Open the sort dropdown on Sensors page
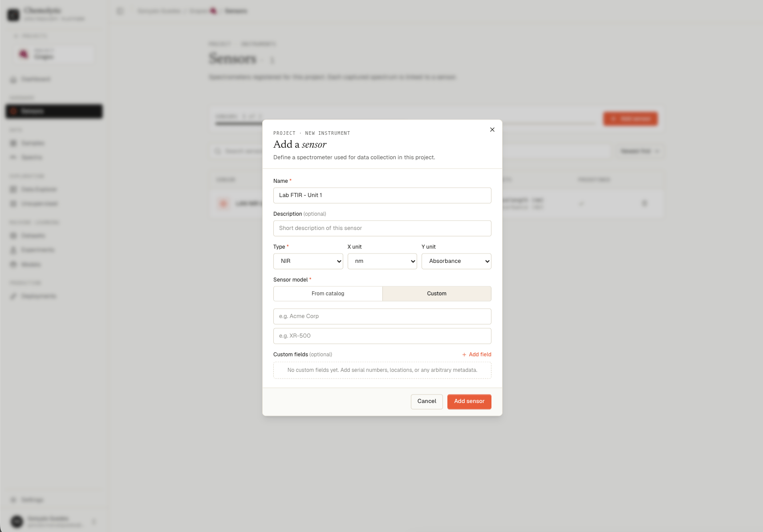Image resolution: width=763 pixels, height=532 pixels. [x=640, y=151]
